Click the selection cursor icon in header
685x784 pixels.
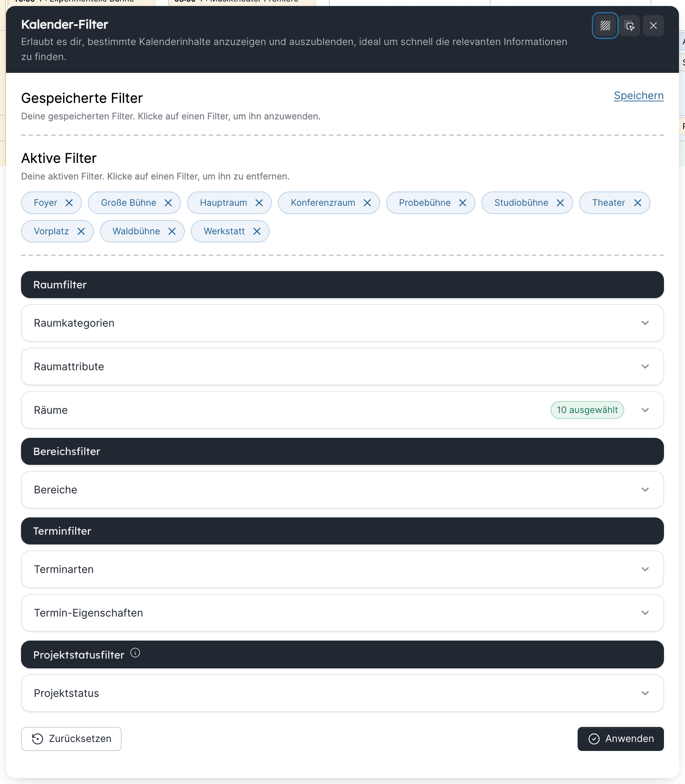[x=629, y=26]
